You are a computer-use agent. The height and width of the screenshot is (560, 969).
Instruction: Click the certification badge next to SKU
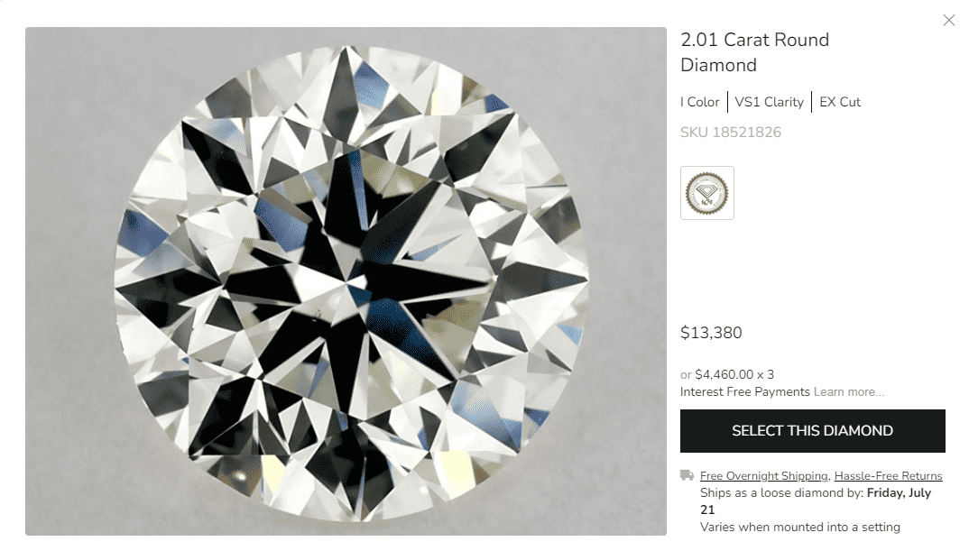click(x=706, y=192)
